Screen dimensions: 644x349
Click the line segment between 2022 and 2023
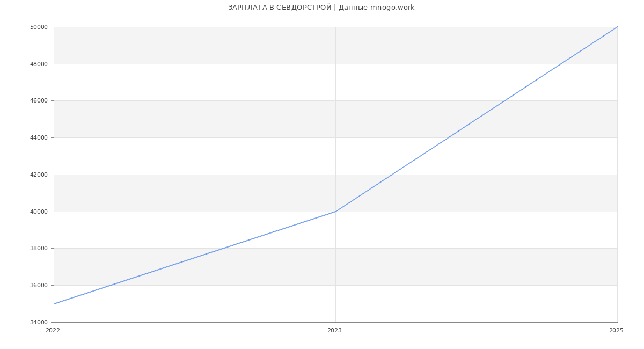(195, 258)
